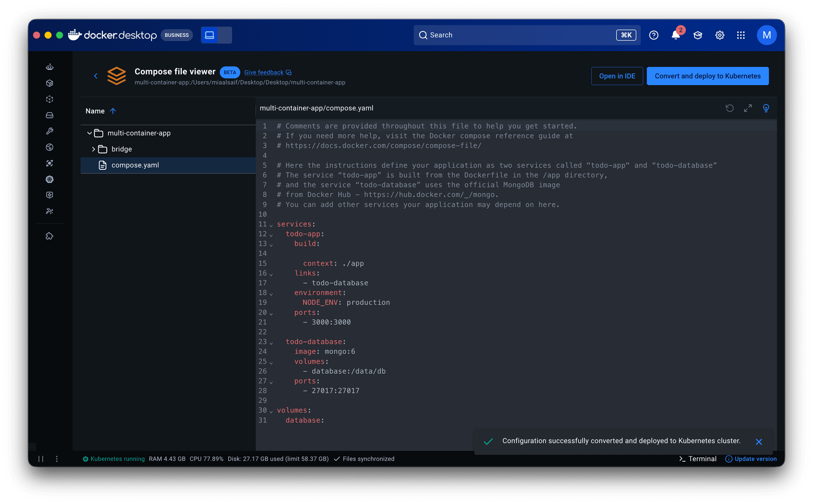Viewport: 813px width, 504px height.
Task: Open the Kubernetes helm sidebar icon
Action: [x=50, y=179]
